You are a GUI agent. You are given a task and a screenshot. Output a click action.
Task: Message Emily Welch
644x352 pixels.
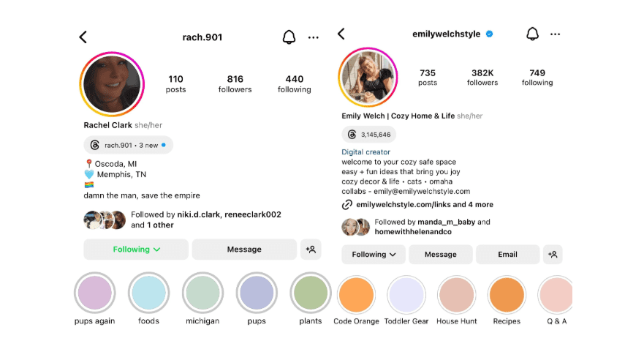coord(440,254)
